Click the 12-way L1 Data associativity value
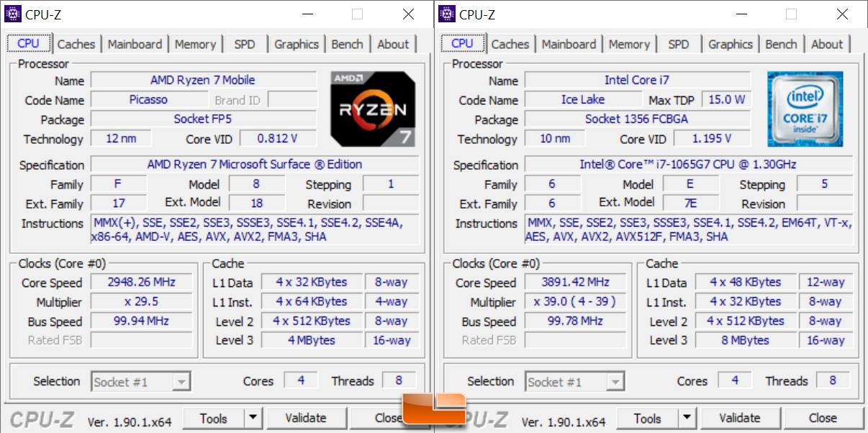The height and width of the screenshot is (433, 868). click(x=826, y=282)
